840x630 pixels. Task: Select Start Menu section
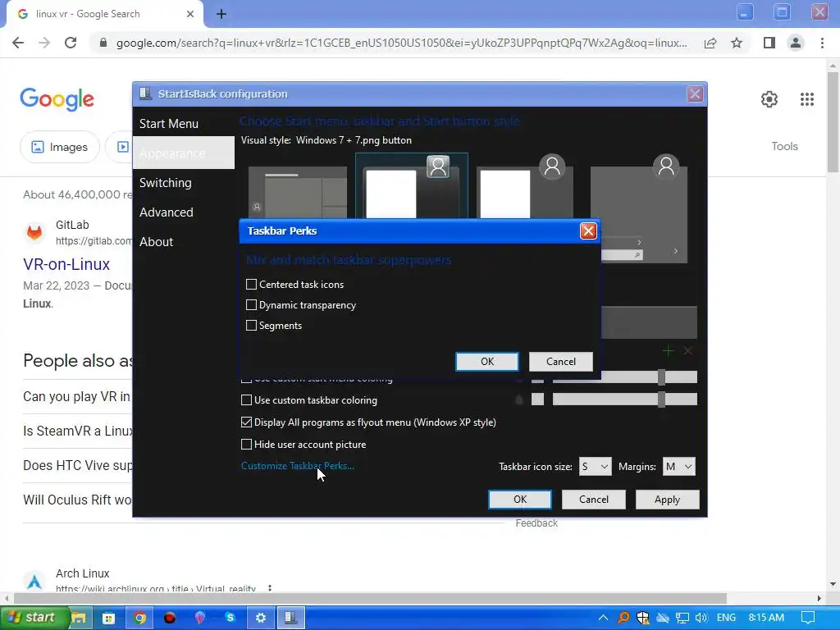(169, 124)
